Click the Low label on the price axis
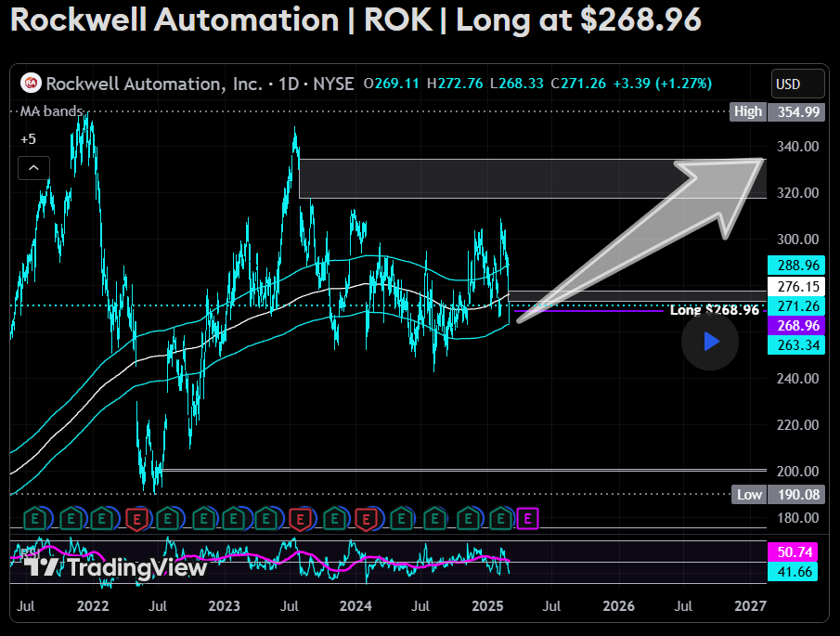 click(749, 495)
